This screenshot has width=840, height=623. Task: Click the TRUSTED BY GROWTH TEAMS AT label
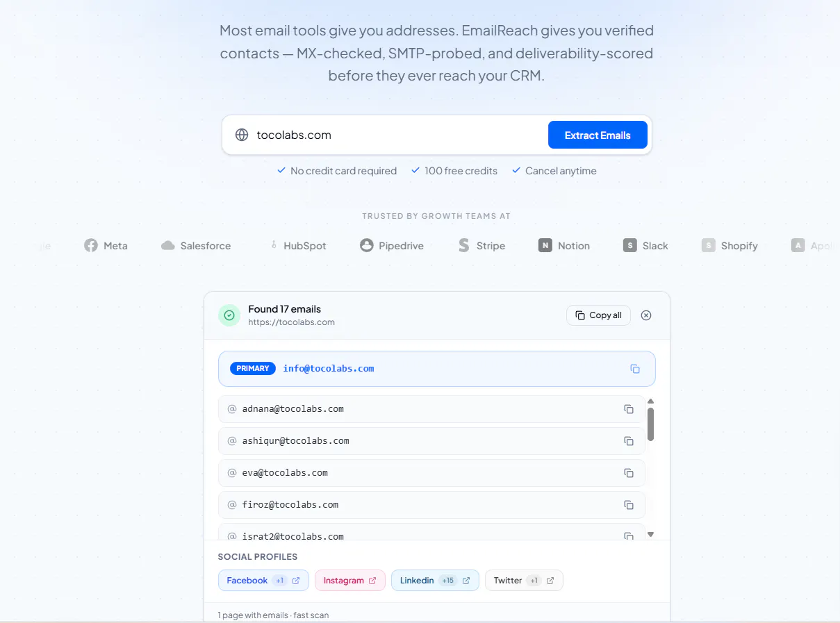(436, 216)
